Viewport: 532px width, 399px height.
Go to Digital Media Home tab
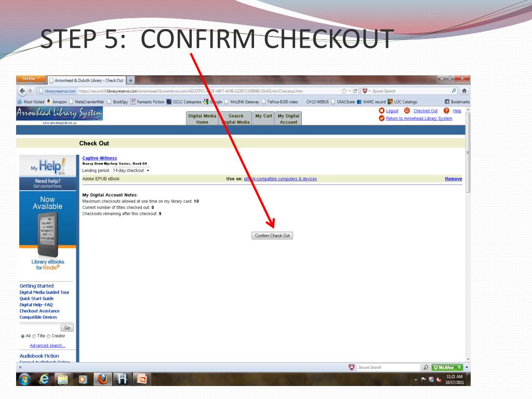[x=202, y=119]
